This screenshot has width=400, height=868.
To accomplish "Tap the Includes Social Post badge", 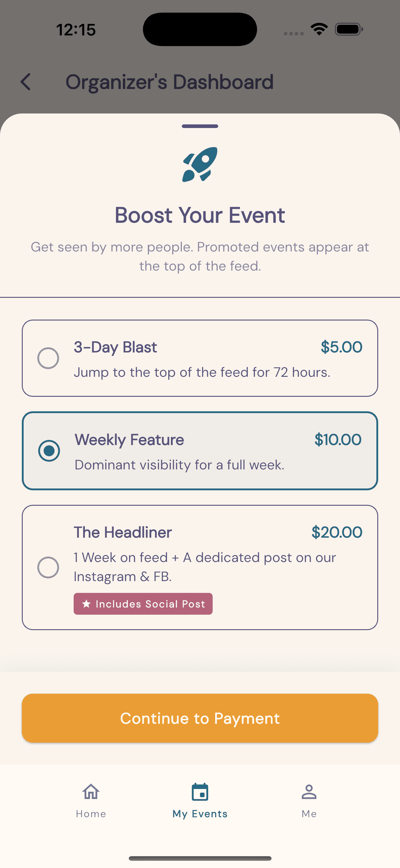I will tap(143, 603).
